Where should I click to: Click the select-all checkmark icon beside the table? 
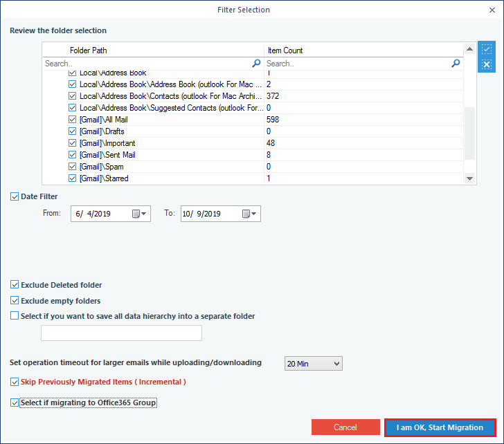[487, 50]
